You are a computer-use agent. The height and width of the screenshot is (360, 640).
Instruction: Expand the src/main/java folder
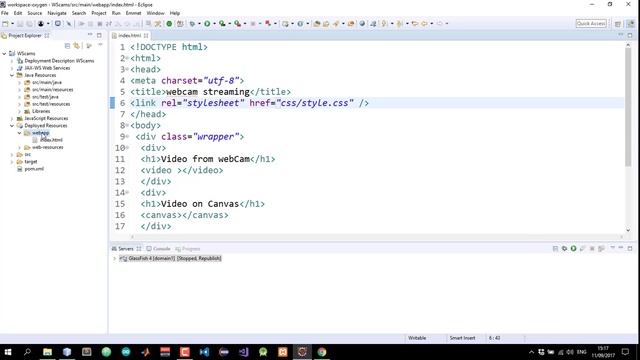pos(19,82)
